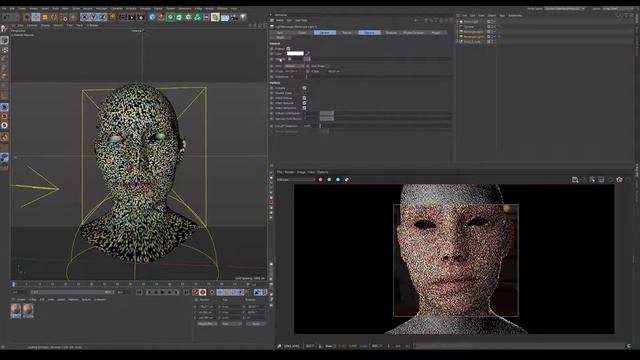640x360 pixels.
Task: Go to end of timeline
Action: (186, 292)
